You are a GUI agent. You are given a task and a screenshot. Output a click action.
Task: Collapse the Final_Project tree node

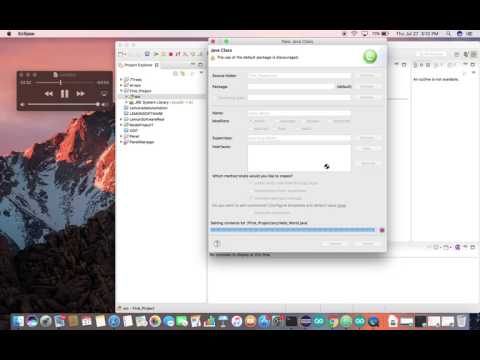(121, 91)
